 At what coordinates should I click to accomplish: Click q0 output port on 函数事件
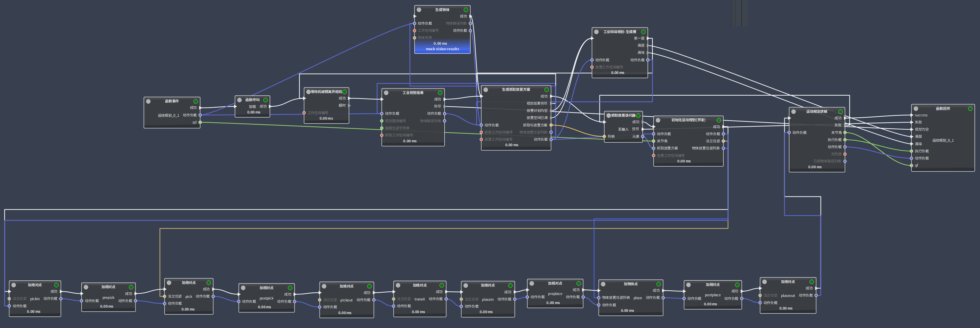pos(200,123)
